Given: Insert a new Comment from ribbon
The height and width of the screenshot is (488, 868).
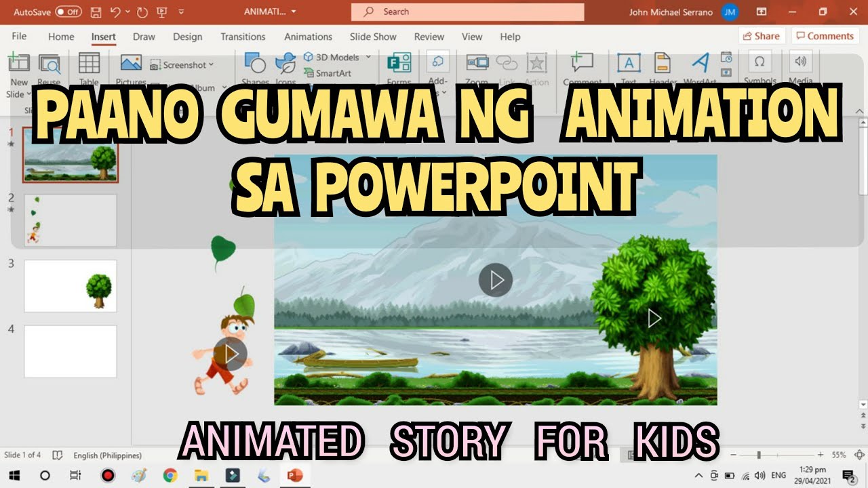Looking at the screenshot, I should pos(582,63).
